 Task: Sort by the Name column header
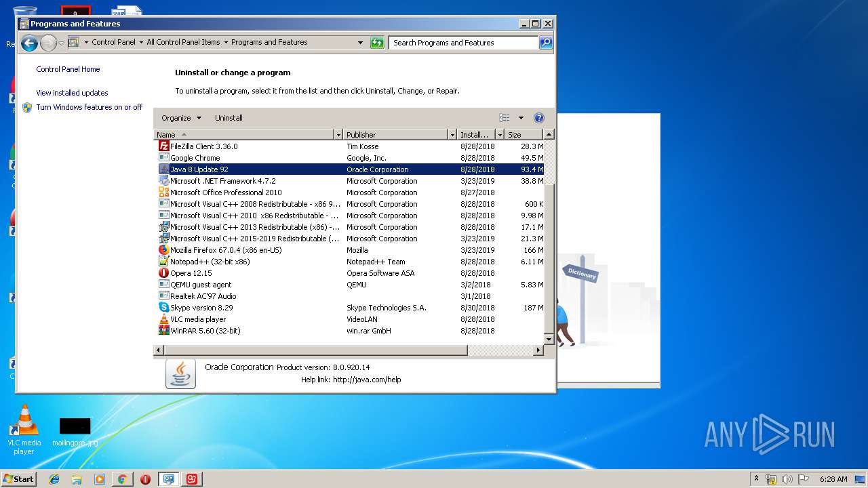[244, 135]
